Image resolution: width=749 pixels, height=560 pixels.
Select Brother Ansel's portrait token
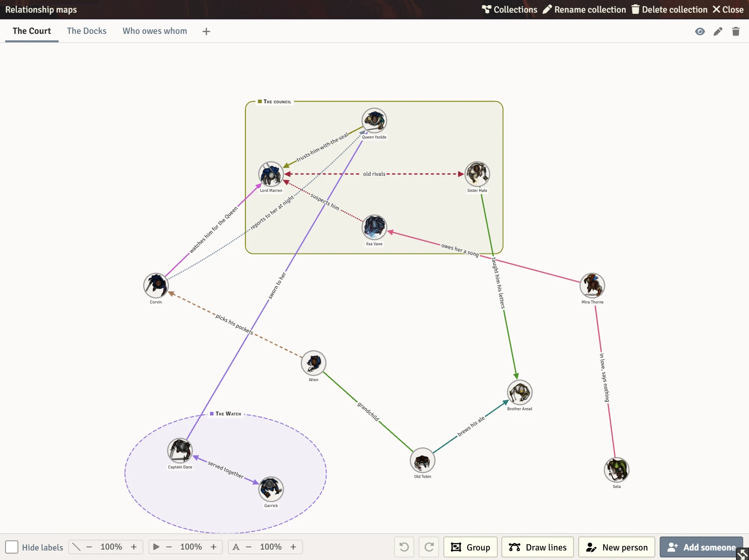[x=520, y=392]
